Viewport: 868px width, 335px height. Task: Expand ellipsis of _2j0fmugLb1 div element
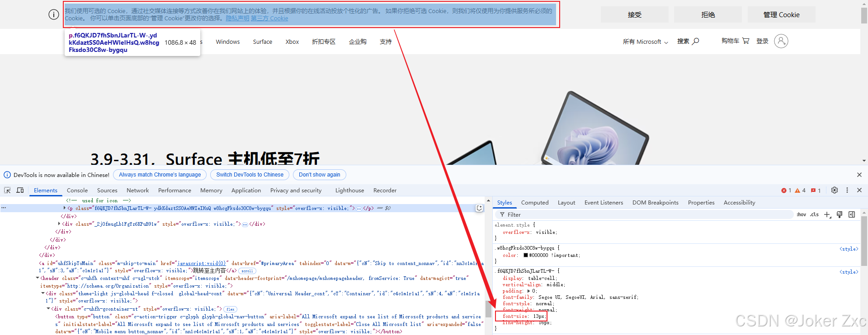pos(245,224)
